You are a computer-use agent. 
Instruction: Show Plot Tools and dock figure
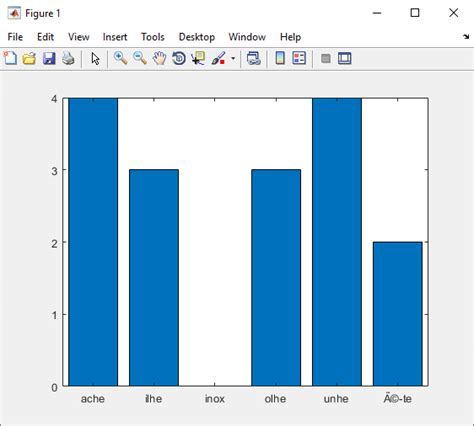click(x=345, y=59)
